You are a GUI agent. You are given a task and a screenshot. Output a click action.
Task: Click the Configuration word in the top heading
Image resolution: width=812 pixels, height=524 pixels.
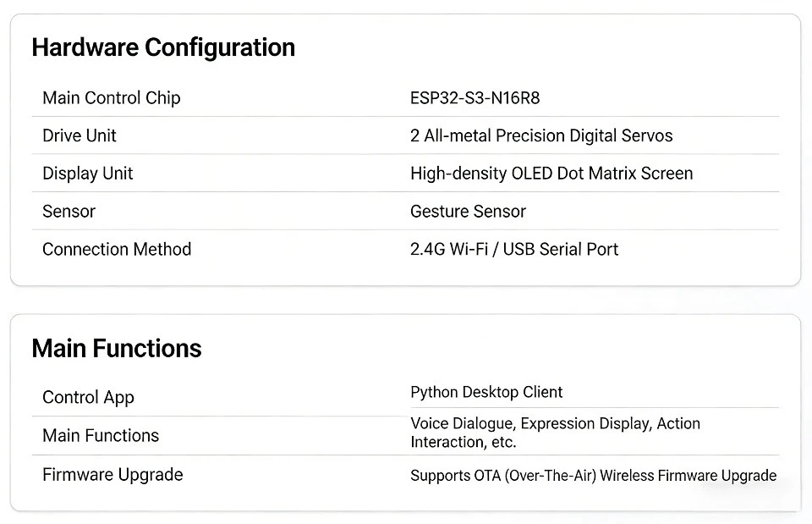point(220,47)
